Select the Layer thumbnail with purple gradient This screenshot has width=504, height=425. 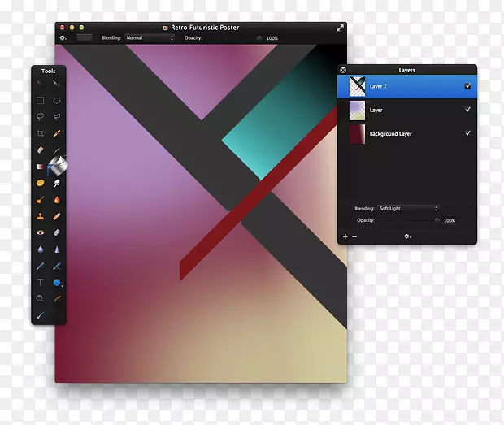pos(357,111)
